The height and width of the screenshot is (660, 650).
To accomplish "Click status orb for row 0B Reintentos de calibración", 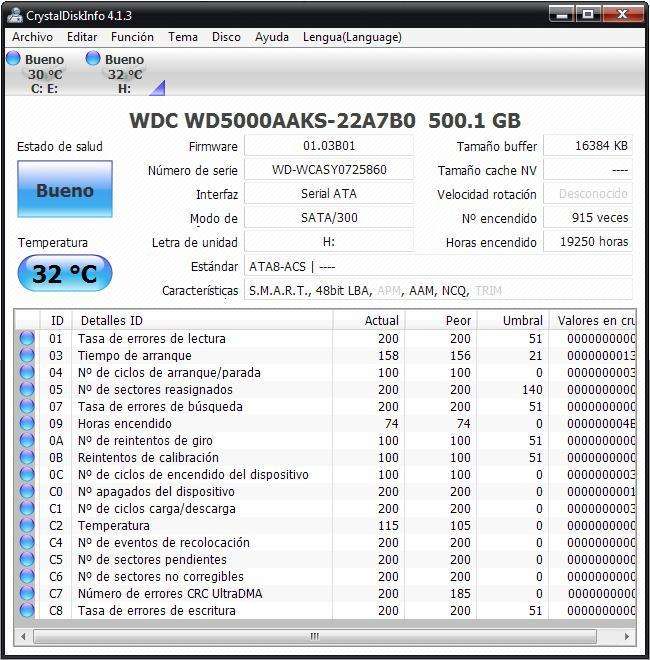I will pyautogui.click(x=27, y=458).
